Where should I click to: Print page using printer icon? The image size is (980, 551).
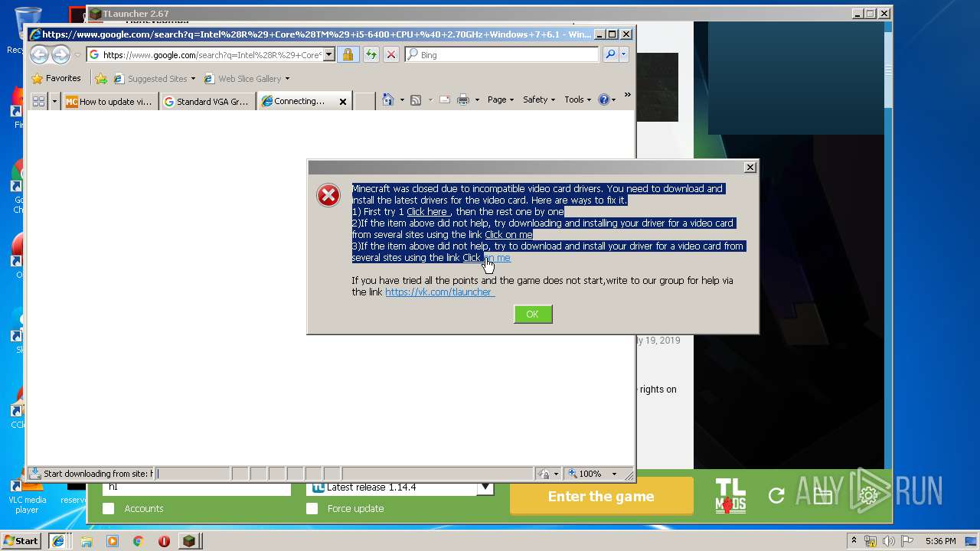pyautogui.click(x=463, y=99)
